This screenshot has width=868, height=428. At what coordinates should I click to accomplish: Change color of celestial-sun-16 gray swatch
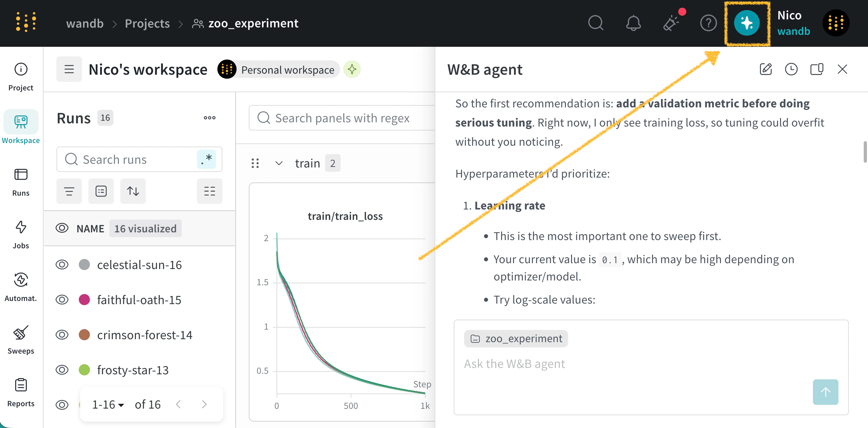click(84, 265)
